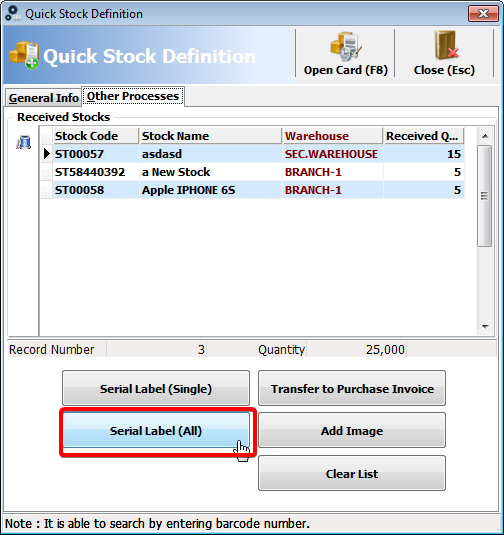Click the Serial Label (All) button
This screenshot has height=535, width=504.
click(156, 431)
